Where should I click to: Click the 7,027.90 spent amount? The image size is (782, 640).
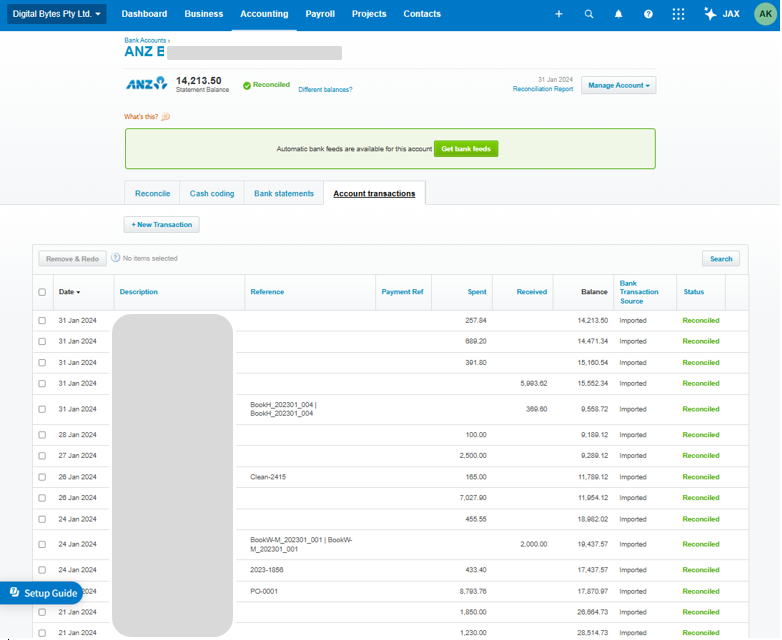[473, 498]
